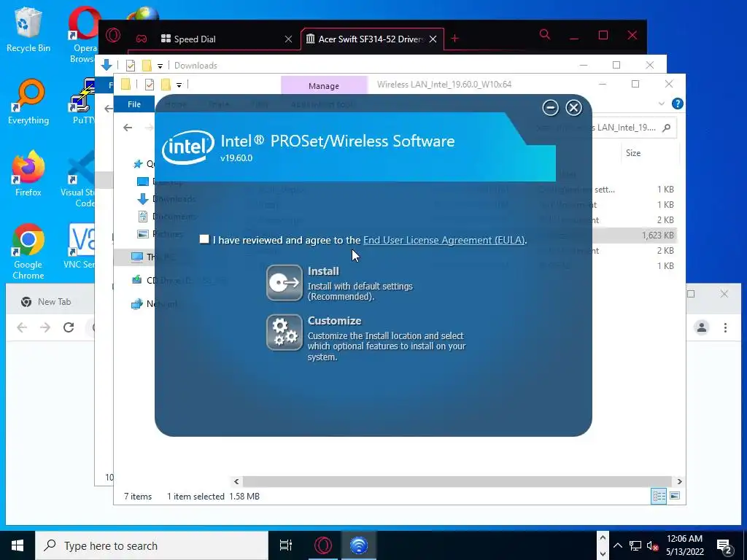The image size is (747, 560).
Task: Launch Firefox from the desktop
Action: 28,174
